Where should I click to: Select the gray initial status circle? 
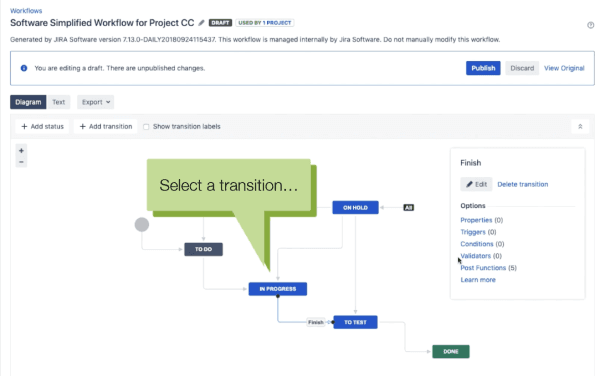click(x=142, y=225)
